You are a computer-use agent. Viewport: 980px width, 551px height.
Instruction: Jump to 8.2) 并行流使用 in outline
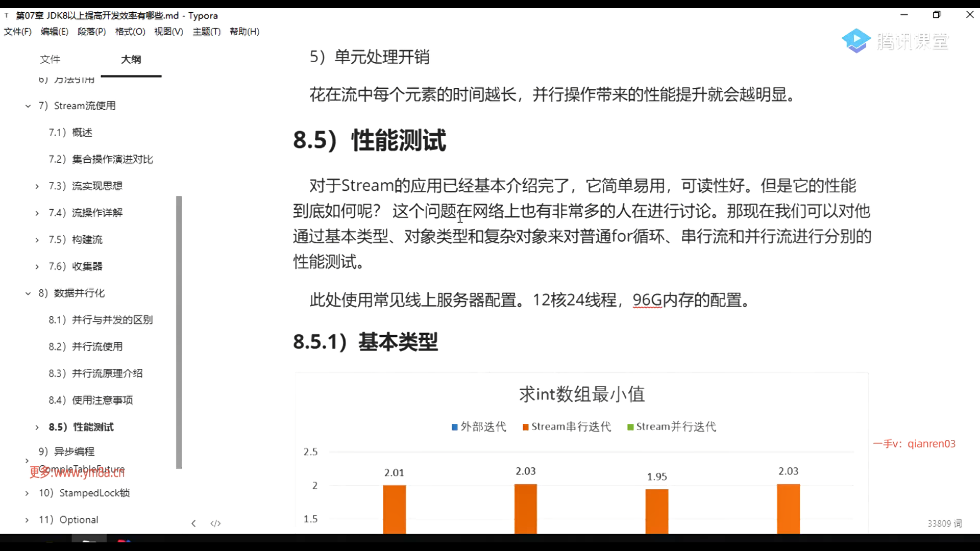click(86, 346)
